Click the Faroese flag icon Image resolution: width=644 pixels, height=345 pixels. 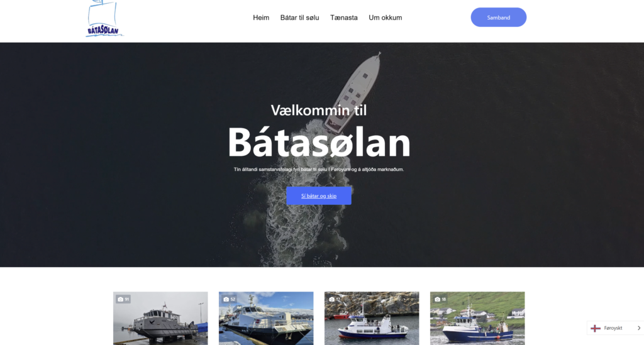click(x=596, y=328)
